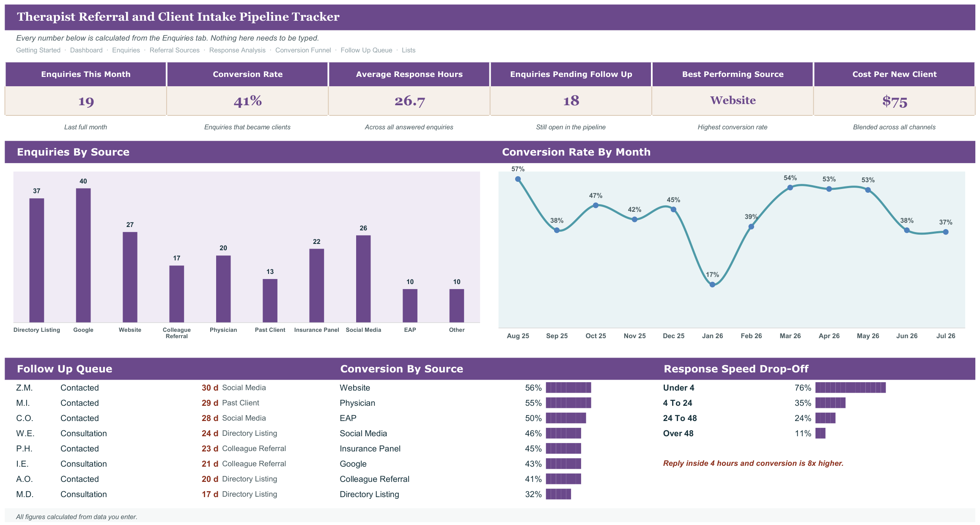Select the Cost Per New Client value $75
The width and height of the screenshot is (980, 525).
click(x=895, y=101)
